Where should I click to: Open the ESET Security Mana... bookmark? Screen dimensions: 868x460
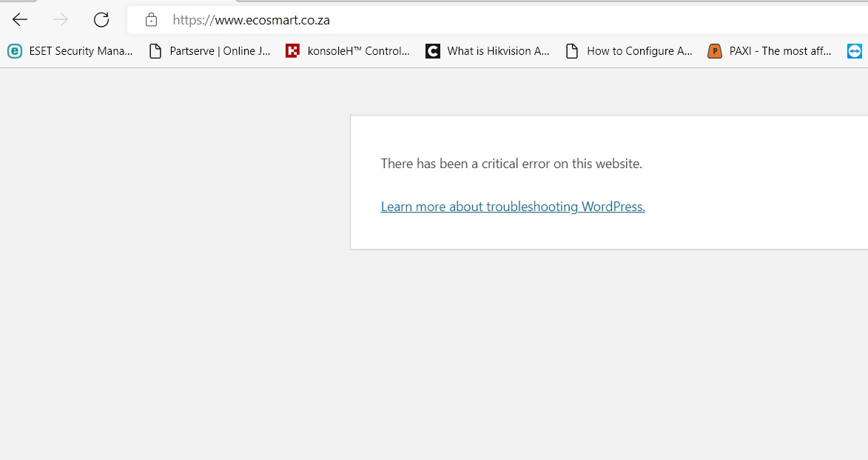(x=70, y=51)
